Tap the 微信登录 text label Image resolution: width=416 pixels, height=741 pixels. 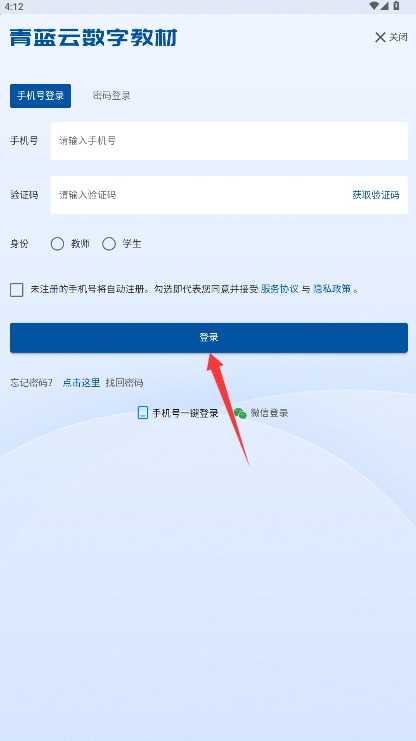(269, 413)
